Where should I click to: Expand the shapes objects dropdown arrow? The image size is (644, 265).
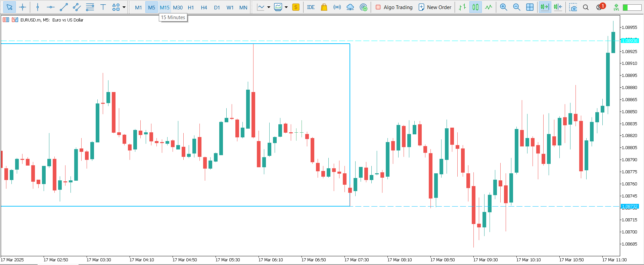pos(124,7)
